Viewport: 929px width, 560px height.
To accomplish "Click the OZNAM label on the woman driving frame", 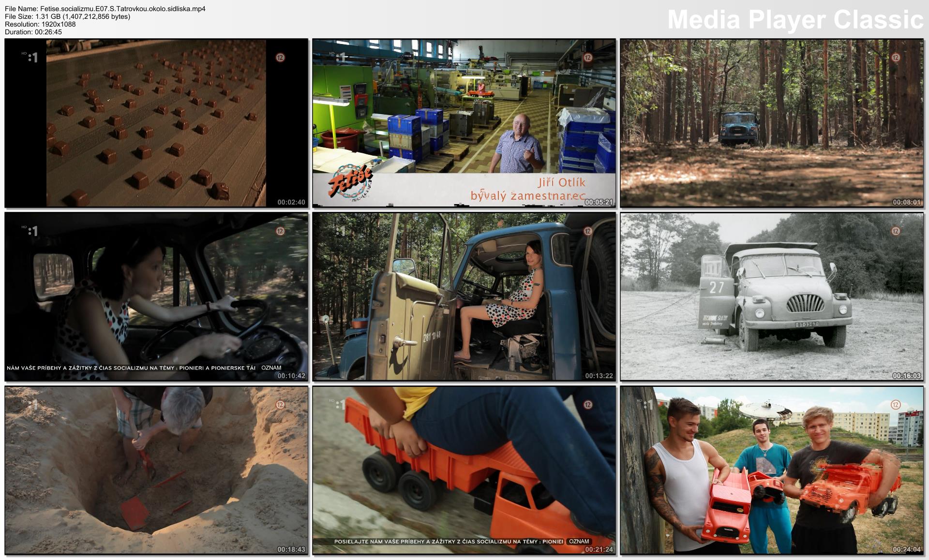I will point(271,368).
